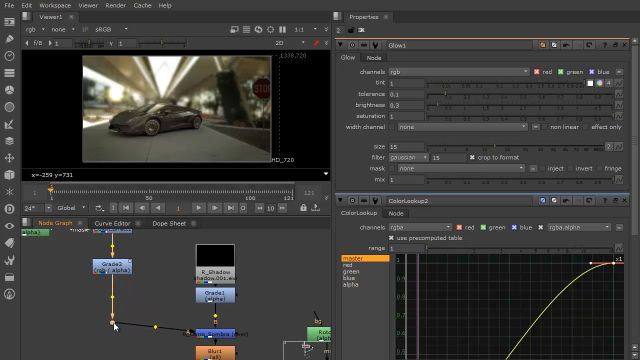Open the 3D nodes toolbar menu

[9, 175]
